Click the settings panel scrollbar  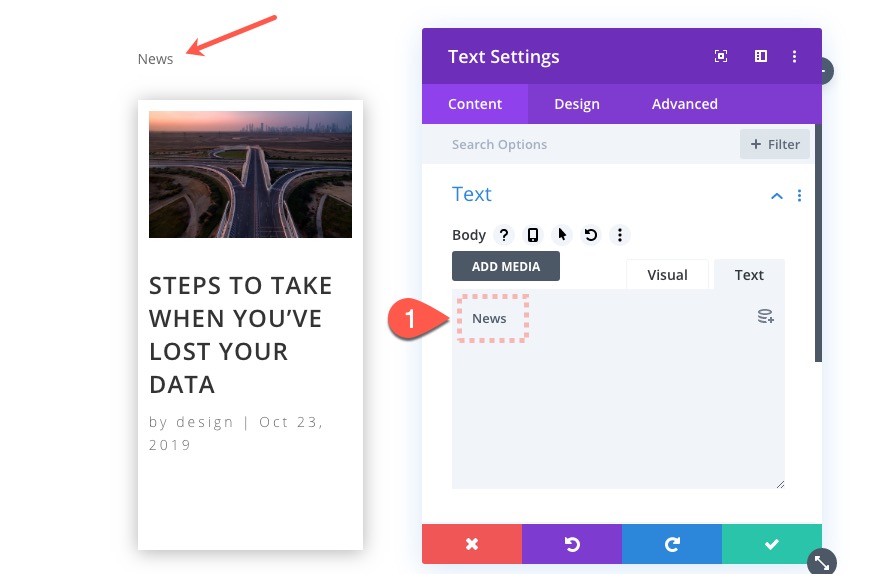click(x=818, y=243)
